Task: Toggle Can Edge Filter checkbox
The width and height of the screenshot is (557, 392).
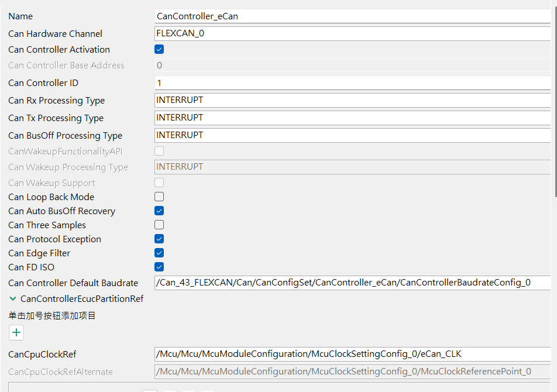Action: [x=159, y=253]
